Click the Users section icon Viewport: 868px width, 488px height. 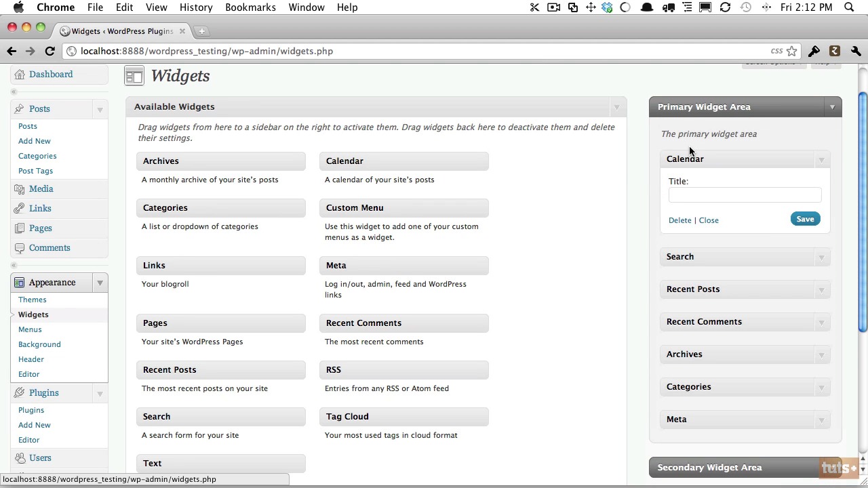click(x=19, y=457)
